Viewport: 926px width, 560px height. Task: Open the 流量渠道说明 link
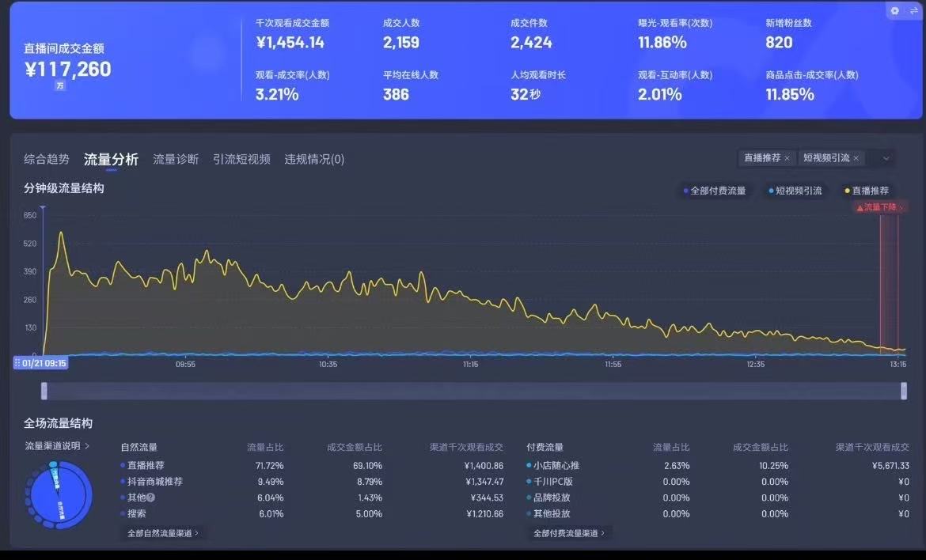tap(57, 445)
